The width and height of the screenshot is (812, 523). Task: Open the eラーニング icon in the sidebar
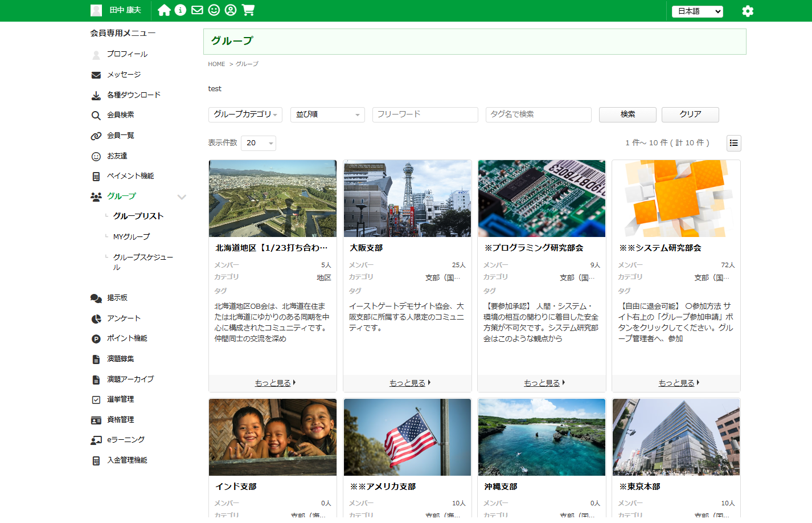(x=95, y=440)
